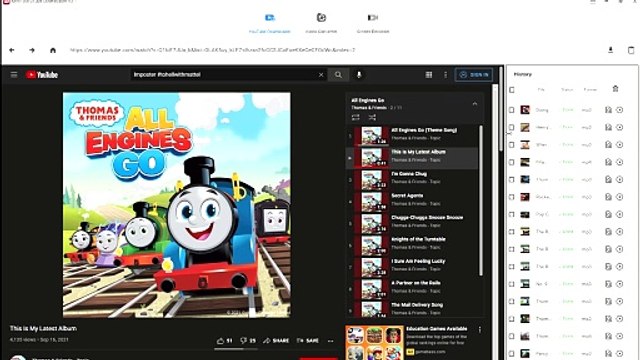Open file location icon for the Doing row
The height and width of the screenshot is (360, 640).
pos(608,110)
